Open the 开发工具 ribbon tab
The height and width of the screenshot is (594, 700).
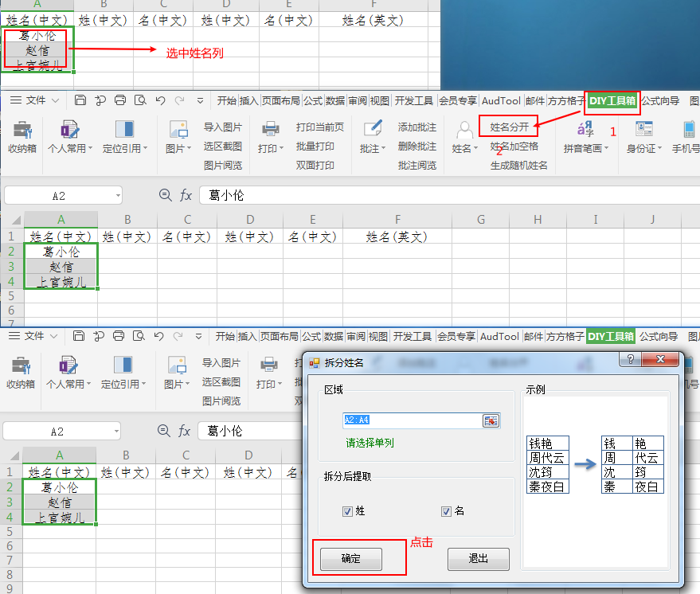coord(413,100)
